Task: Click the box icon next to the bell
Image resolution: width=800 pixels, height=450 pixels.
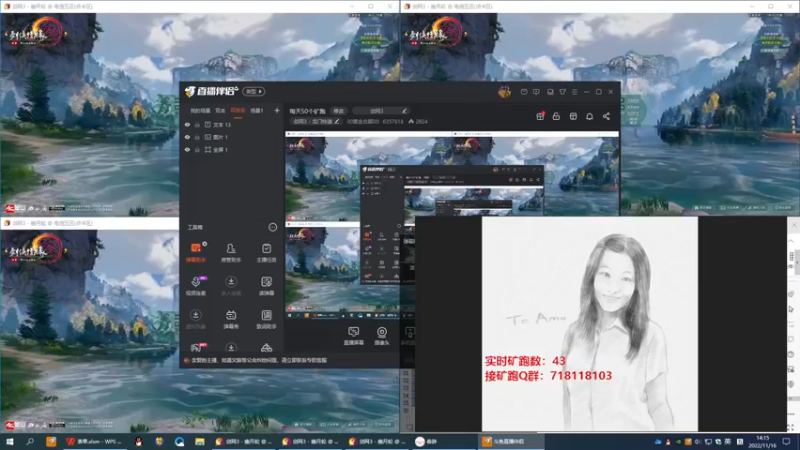Action: 573,116
